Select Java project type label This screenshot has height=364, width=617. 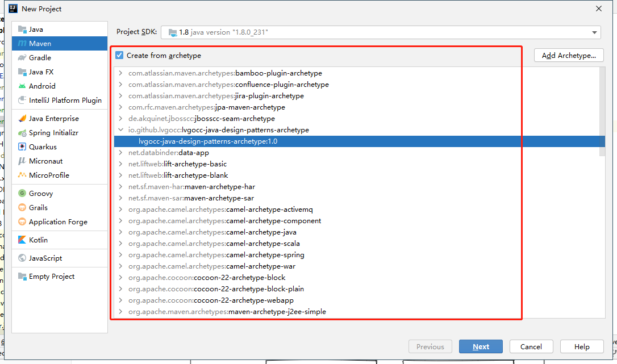click(x=36, y=30)
